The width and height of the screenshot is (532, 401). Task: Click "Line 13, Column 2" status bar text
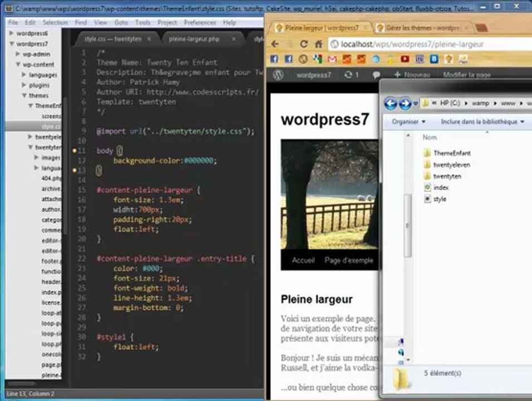[x=31, y=394]
